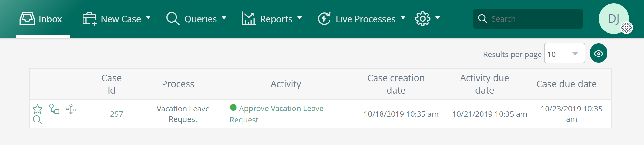Image resolution: width=644 pixels, height=145 pixels.
Task: Click the New Case briefcase icon
Action: click(x=90, y=19)
